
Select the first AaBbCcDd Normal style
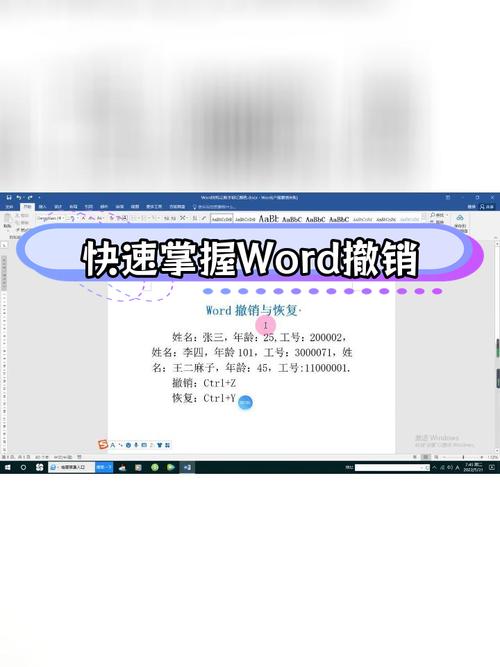point(222,219)
